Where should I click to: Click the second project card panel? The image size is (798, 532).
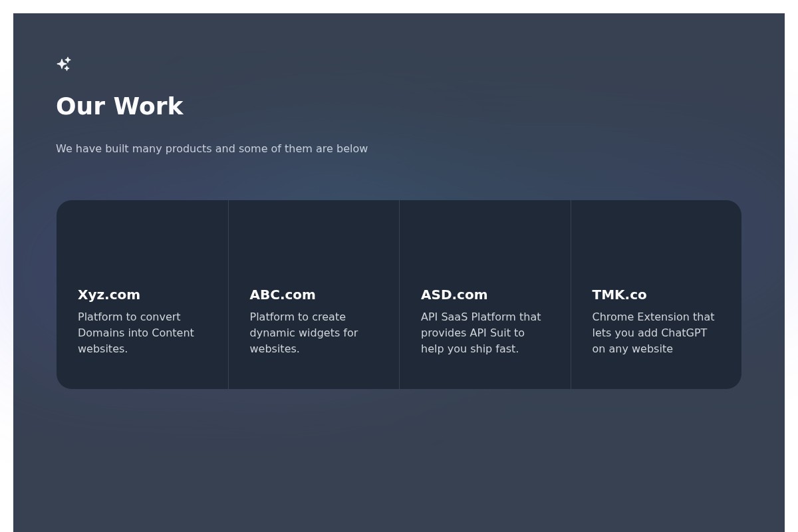[x=313, y=294]
